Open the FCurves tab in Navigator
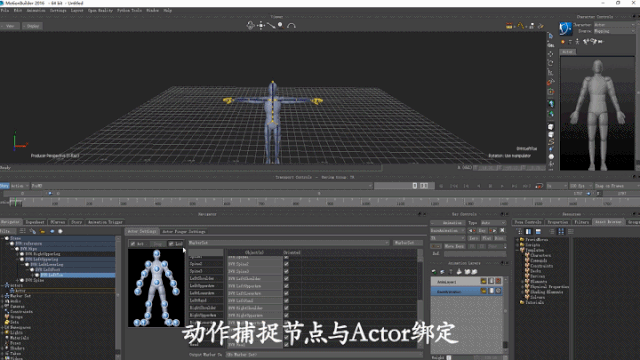640x360 pixels. pos(58,222)
